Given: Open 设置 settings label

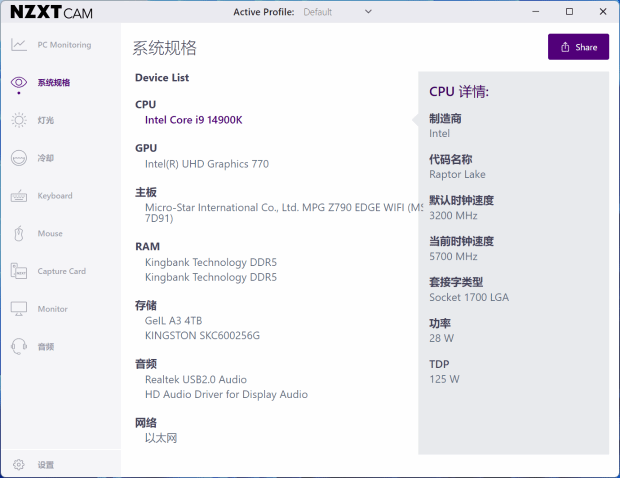Looking at the screenshot, I should click(x=45, y=465).
